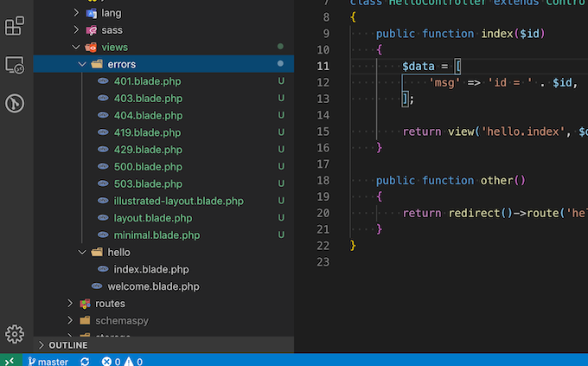Click the 'return redirect()->route' line
Viewport: 588px width, 366px height.
pyautogui.click(x=495, y=213)
